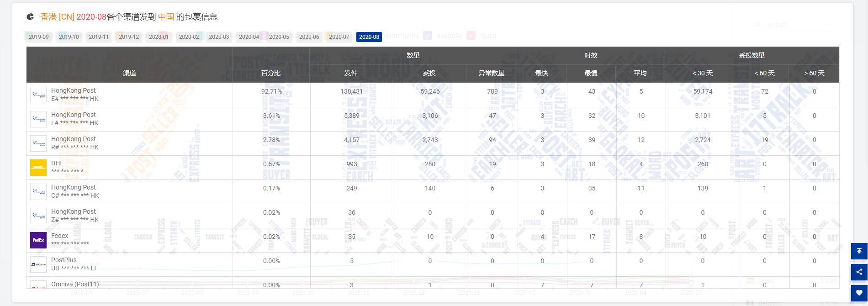Image resolution: width=868 pixels, height=306 pixels.
Task: Click the HongKong Post R# channel name
Action: (74, 139)
